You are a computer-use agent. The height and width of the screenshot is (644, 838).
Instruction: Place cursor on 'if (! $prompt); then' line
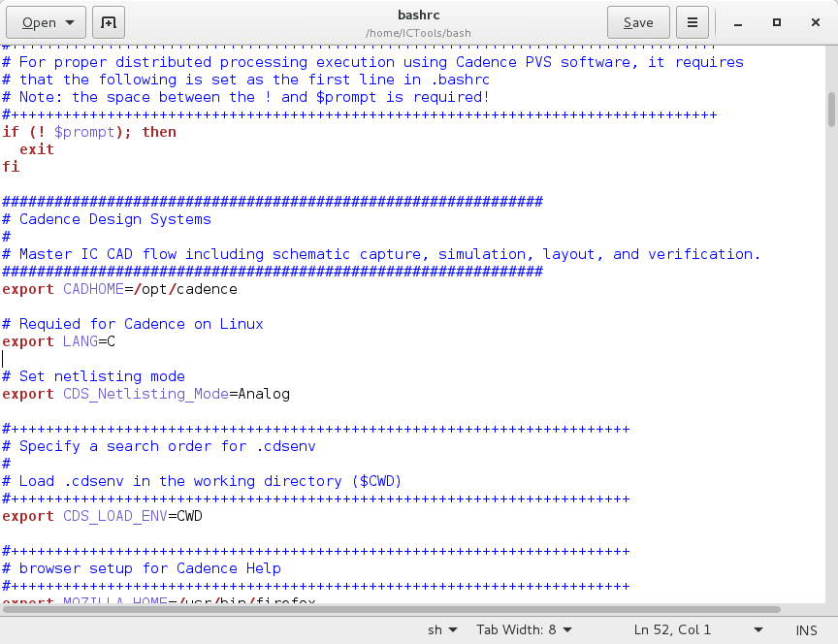[x=89, y=132]
